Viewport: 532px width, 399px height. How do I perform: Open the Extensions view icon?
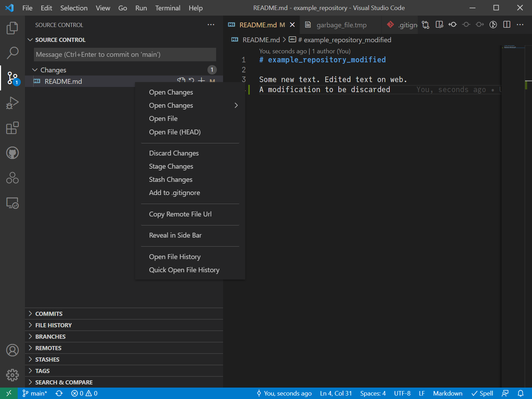click(12, 128)
